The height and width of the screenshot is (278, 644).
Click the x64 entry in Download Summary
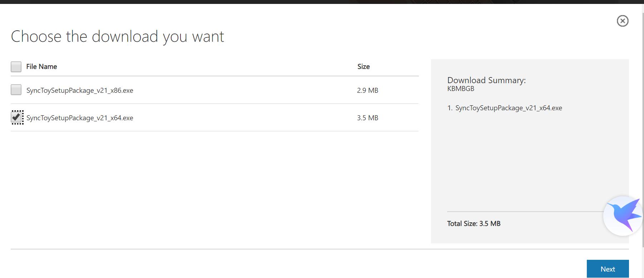click(x=508, y=108)
